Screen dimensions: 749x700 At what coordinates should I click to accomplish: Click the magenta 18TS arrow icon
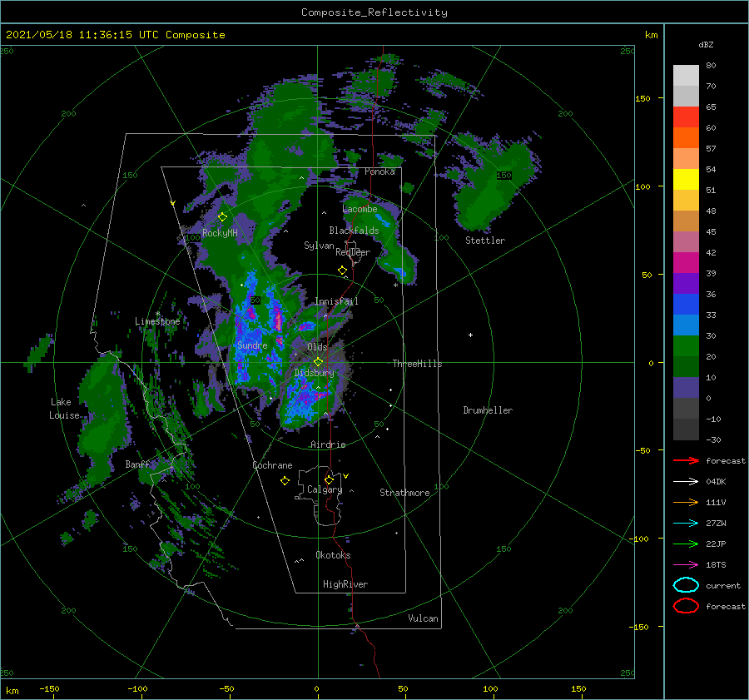point(686,565)
